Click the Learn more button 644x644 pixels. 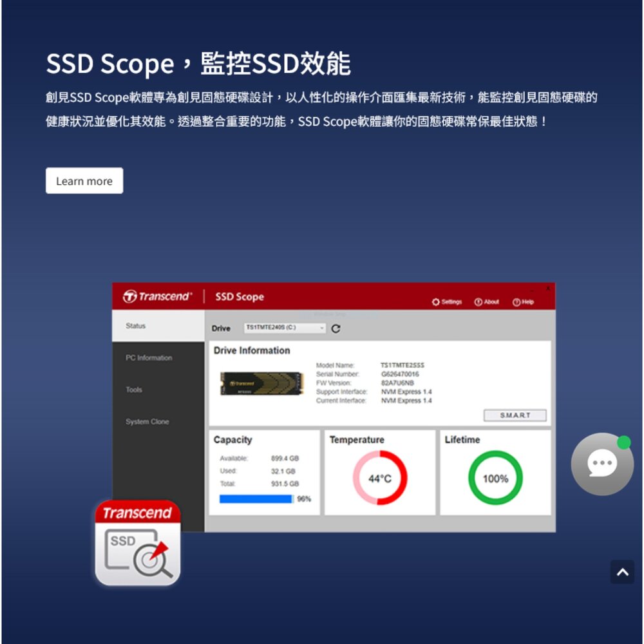pos(84,181)
